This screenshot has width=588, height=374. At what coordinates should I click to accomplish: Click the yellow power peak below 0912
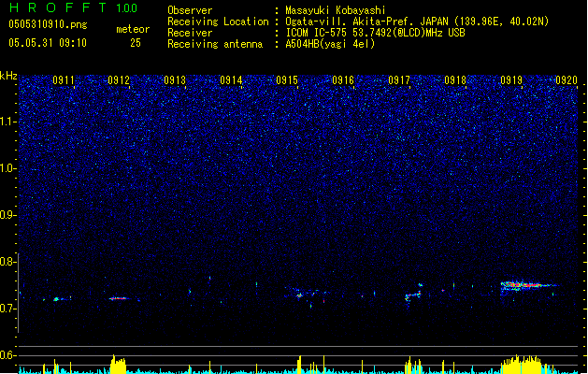pyautogui.click(x=118, y=365)
